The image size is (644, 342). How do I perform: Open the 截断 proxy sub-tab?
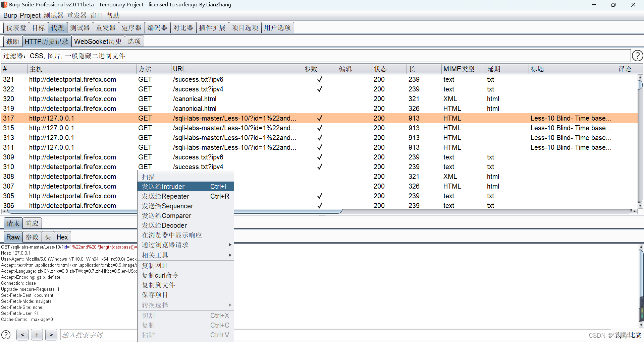pyautogui.click(x=13, y=42)
